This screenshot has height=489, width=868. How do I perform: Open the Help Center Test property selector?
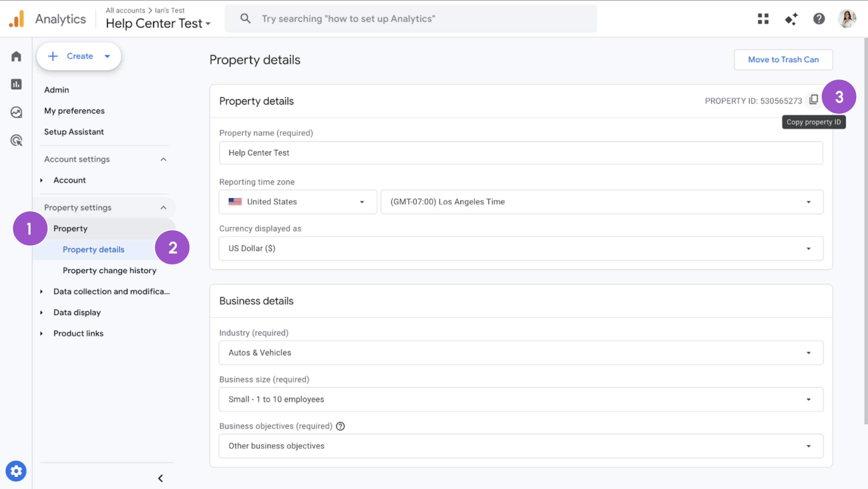[x=158, y=23]
